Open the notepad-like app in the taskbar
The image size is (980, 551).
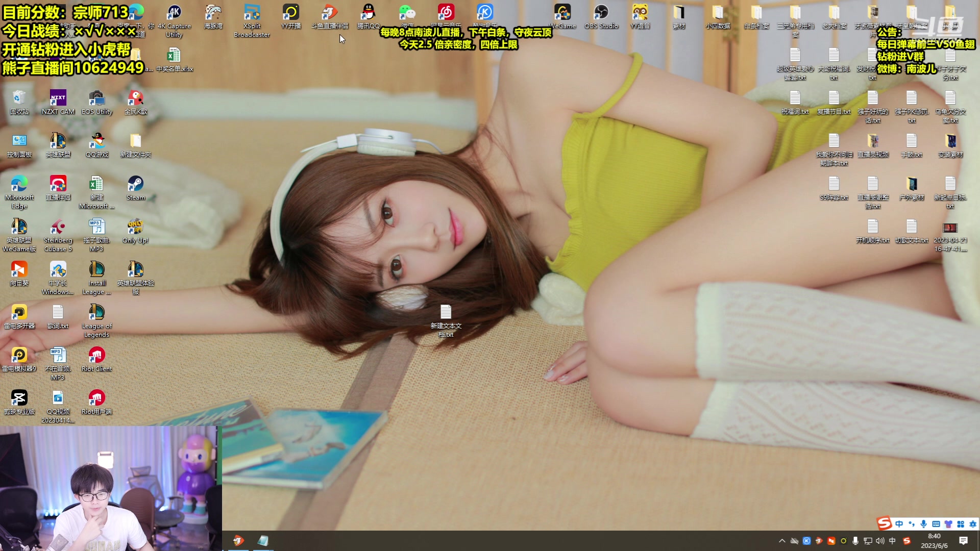pos(263,541)
